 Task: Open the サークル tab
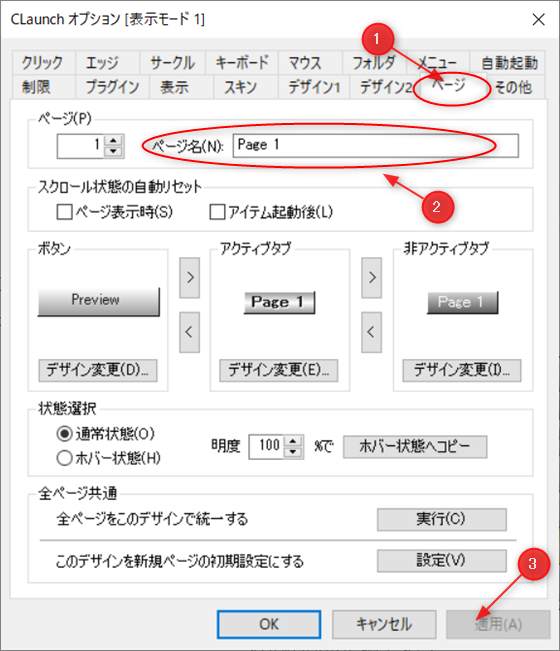(x=172, y=63)
